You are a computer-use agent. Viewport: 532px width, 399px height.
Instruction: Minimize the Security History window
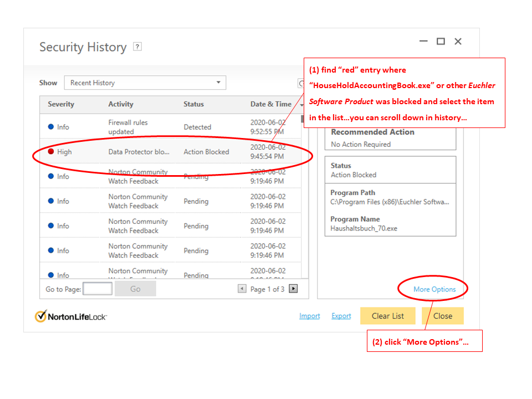click(423, 42)
